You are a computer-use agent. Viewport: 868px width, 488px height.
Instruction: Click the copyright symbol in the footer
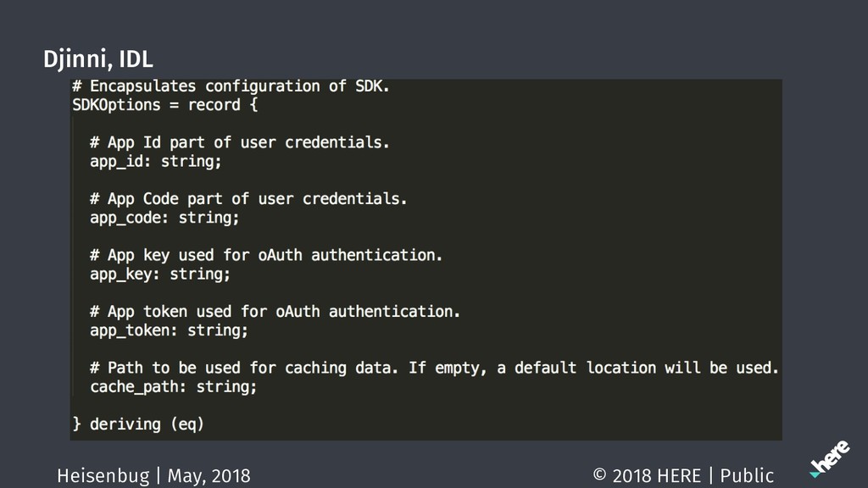point(599,474)
